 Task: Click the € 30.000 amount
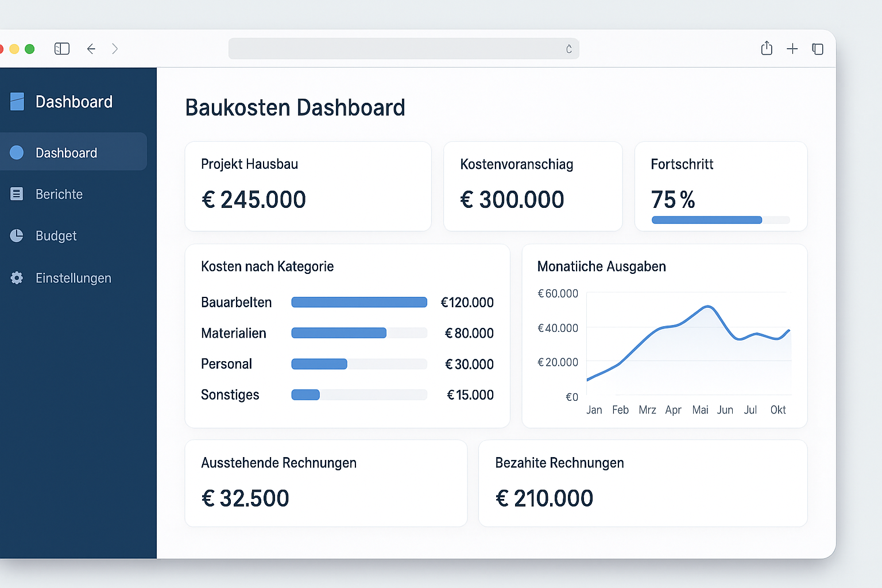click(469, 364)
